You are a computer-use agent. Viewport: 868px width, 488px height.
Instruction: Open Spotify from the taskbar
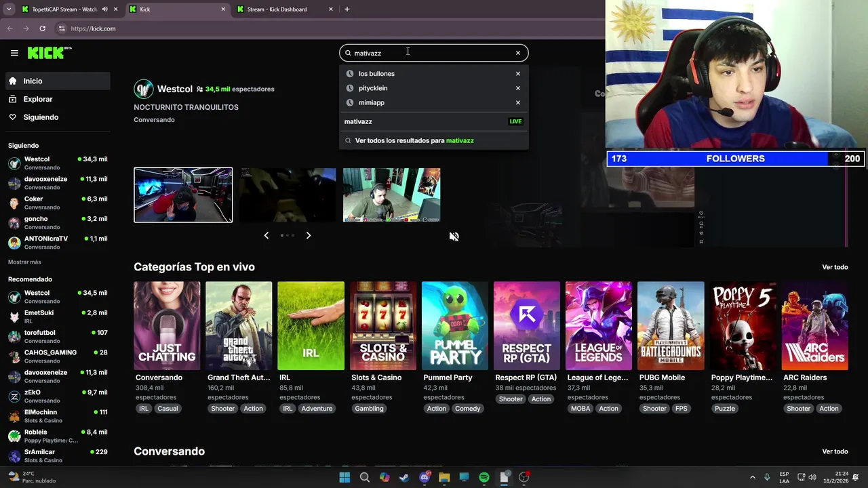[484, 478]
